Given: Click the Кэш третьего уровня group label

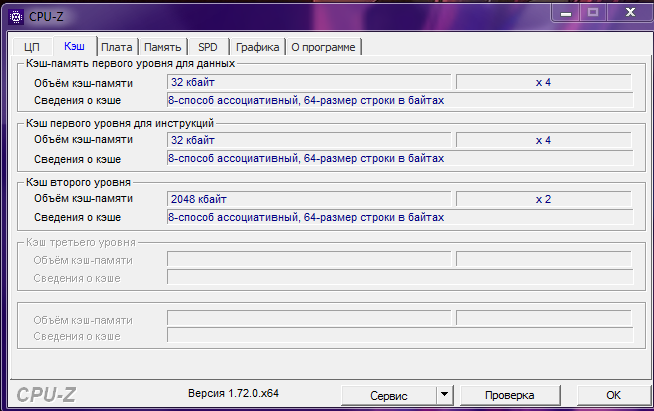Looking at the screenshot, I should (x=81, y=242).
